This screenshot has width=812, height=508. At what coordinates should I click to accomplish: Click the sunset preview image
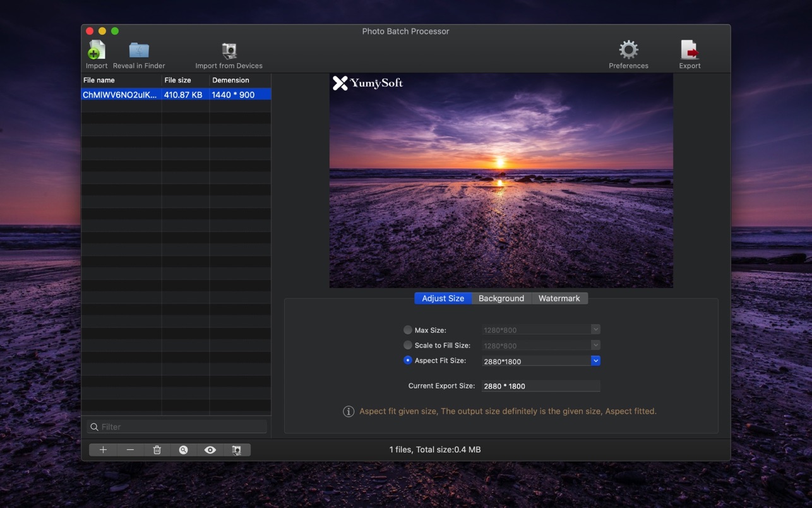tap(501, 181)
